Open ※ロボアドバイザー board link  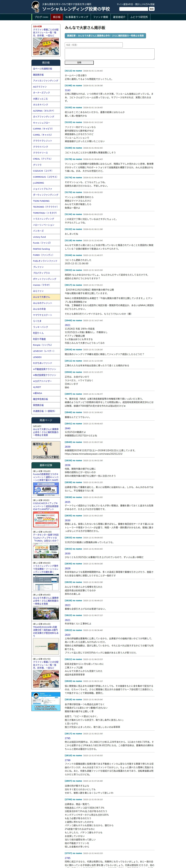pos(46,381)
